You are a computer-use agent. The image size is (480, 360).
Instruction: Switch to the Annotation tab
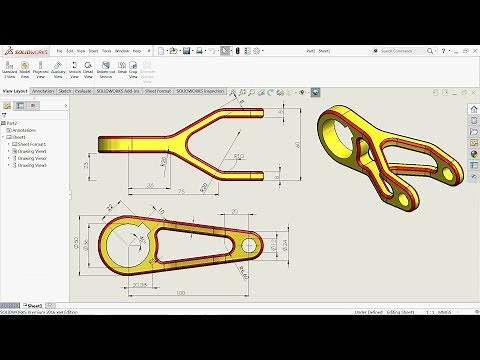[x=43, y=91]
